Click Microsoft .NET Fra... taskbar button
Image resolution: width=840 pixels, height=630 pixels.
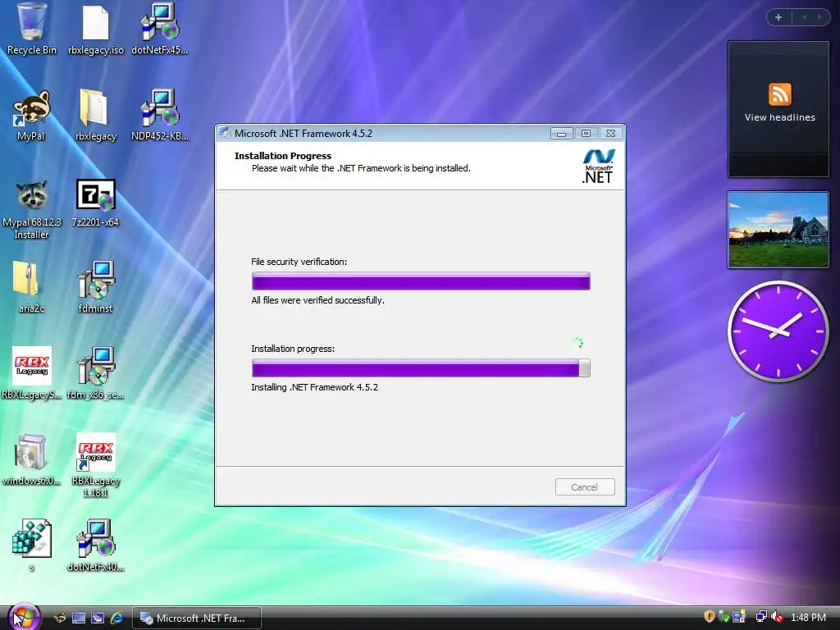point(197,619)
